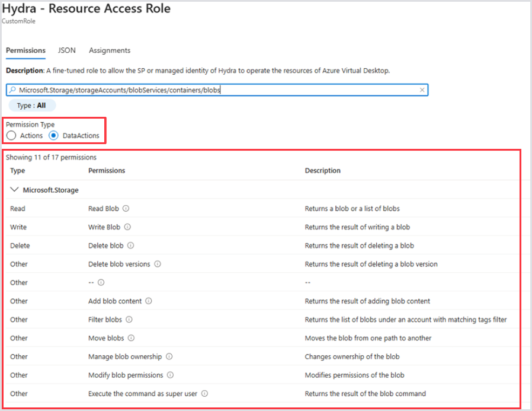Collapse the Microsoft.Storage group

tap(14, 190)
